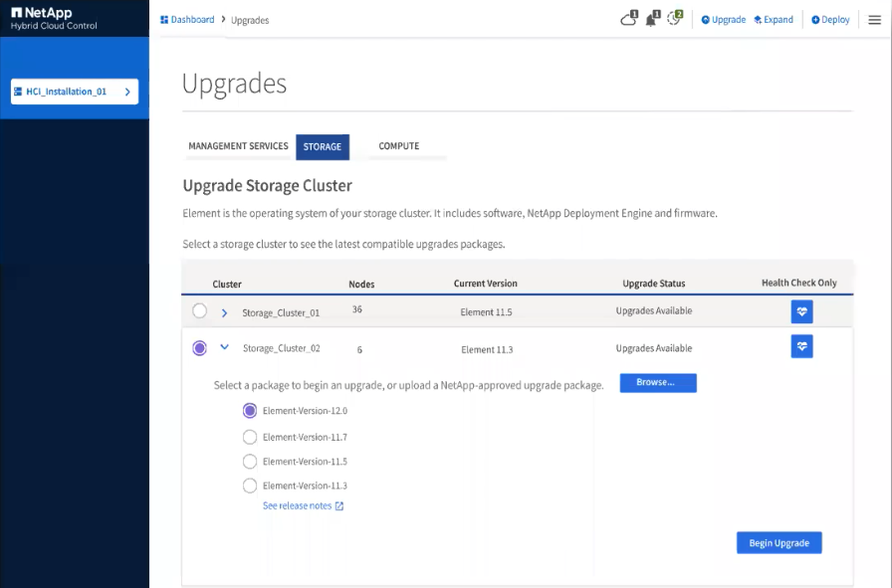Click the Begin Upgrade button
This screenshot has width=892, height=588.
(779, 543)
